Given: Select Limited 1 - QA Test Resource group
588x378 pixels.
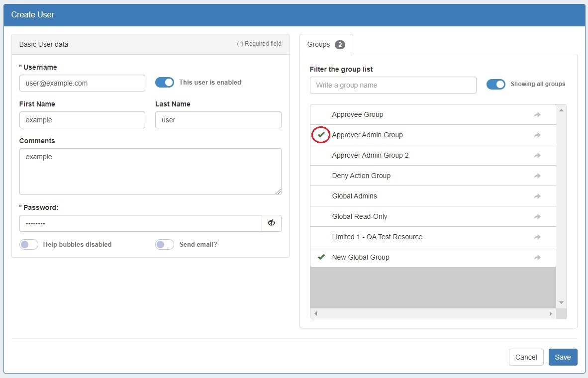Looking at the screenshot, I should tap(377, 237).
